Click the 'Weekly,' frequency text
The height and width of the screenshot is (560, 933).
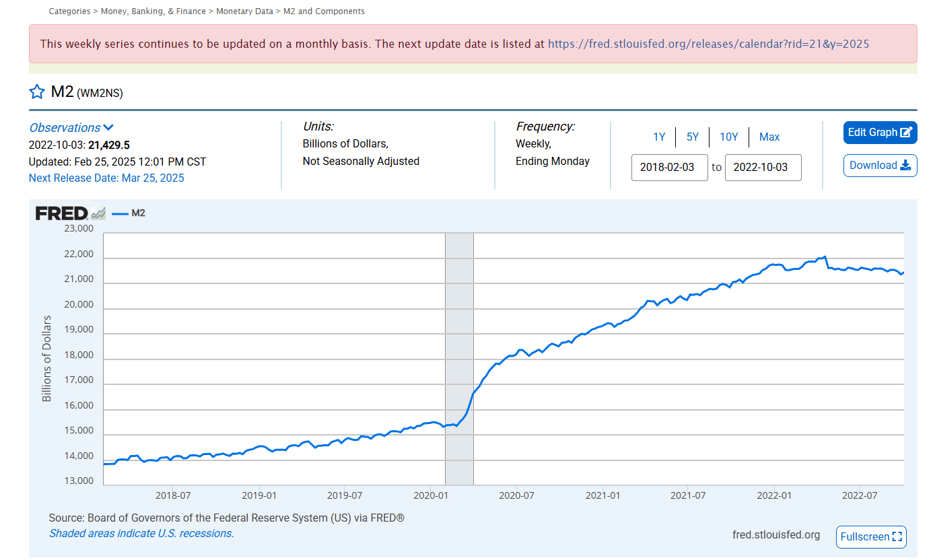coord(533,144)
